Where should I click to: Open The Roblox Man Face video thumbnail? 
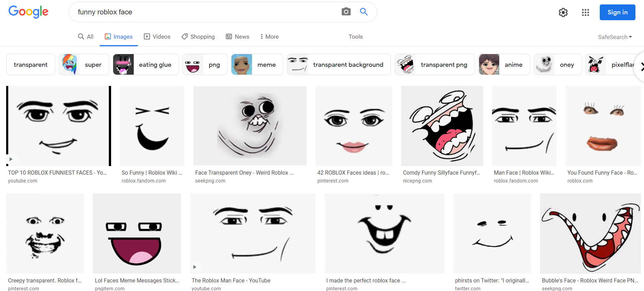[253, 233]
